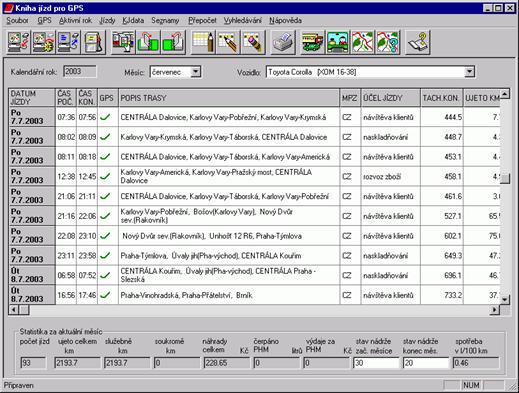This screenshot has width=519, height=393.
Task: Click the red application icon in title bar
Action: point(9,8)
